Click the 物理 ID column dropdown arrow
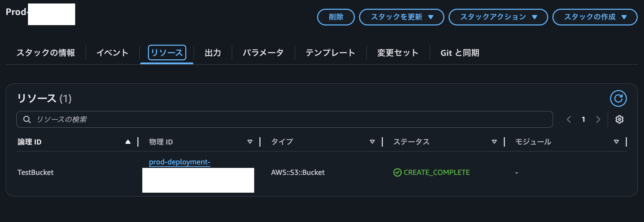This screenshot has width=644, height=222. click(x=250, y=142)
